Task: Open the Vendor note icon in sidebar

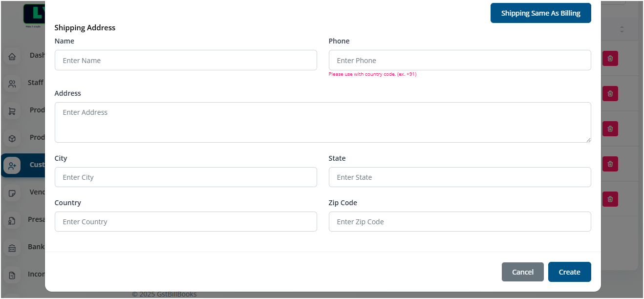Action: pyautogui.click(x=12, y=193)
